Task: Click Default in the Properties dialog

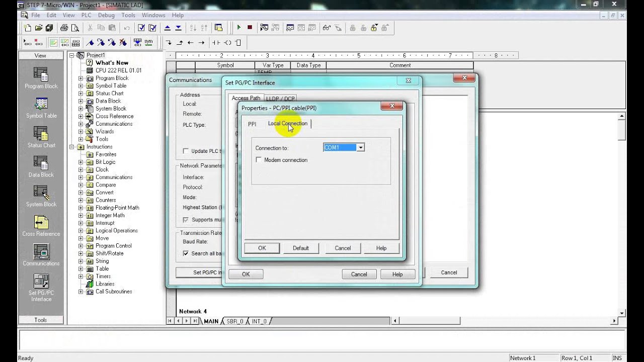Action: [301, 248]
